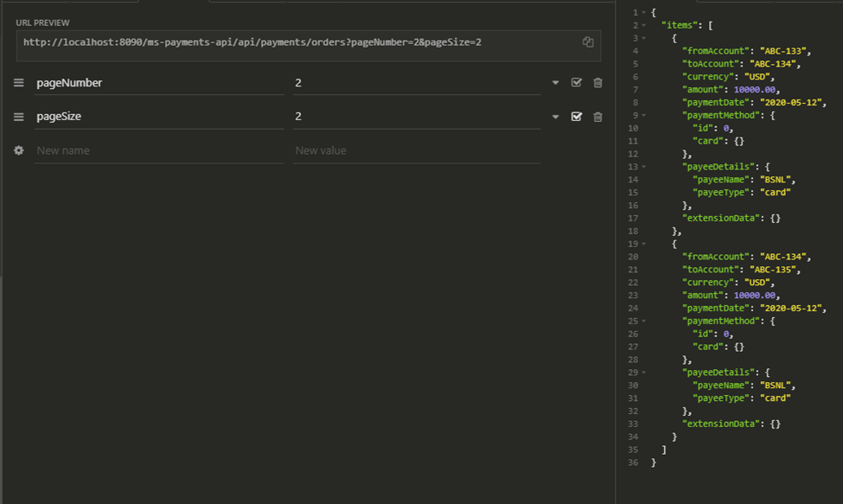Uncheck the pageSize parameter checkbox
The image size is (843, 504).
pyautogui.click(x=577, y=117)
